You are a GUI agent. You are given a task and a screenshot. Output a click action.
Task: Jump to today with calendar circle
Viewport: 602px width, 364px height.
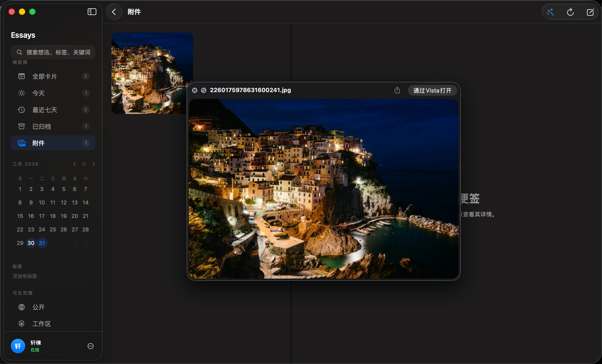[84, 164]
